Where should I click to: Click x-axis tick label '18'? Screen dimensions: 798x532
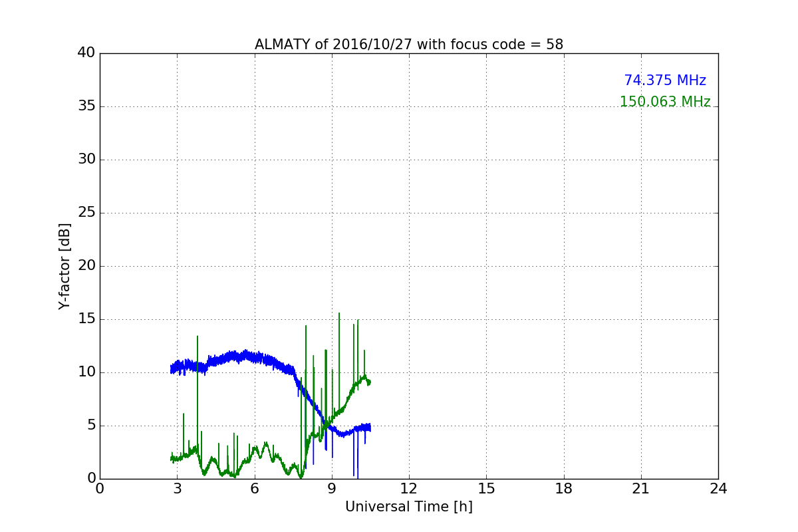(564, 488)
